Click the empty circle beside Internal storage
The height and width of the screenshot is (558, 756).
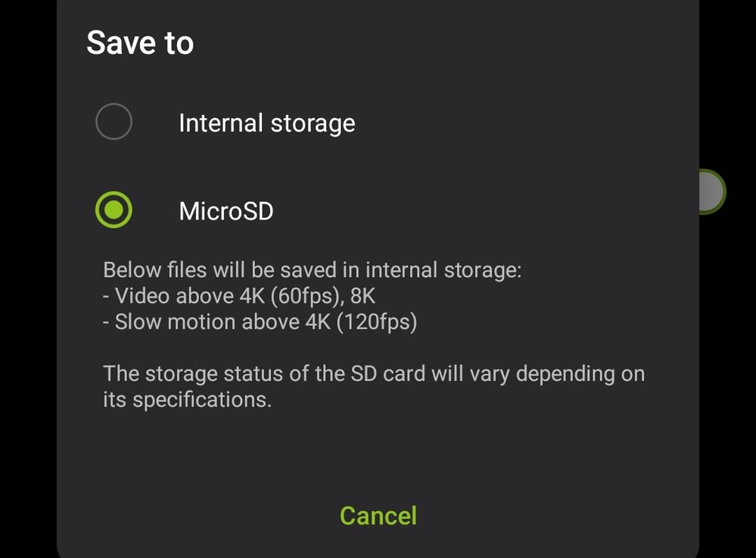tap(114, 123)
